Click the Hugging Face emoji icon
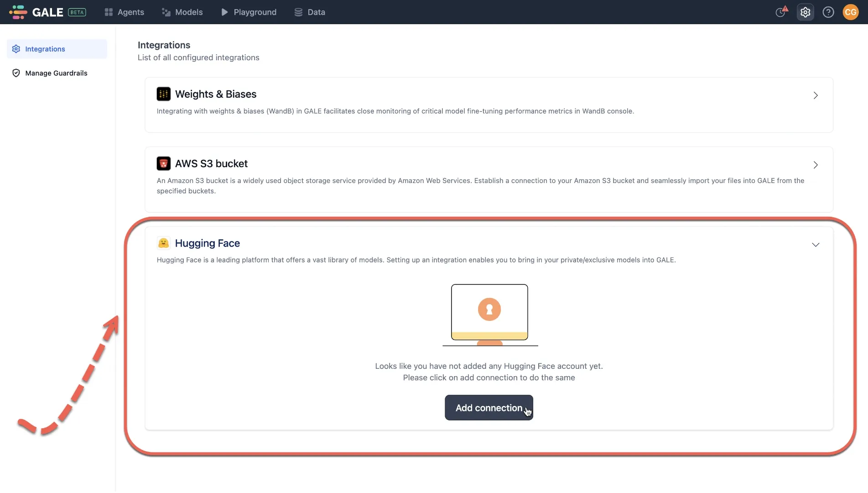Screen dimensions: 868x493 tap(163, 243)
